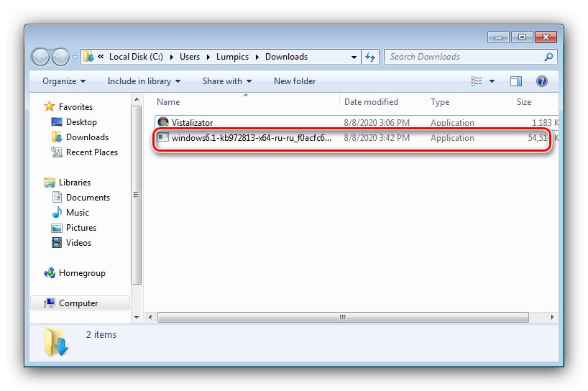Open Documents library
Viewport: 588px width, 391px height.
point(88,198)
